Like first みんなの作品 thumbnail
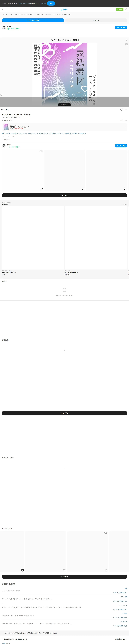The width and height of the screenshot is (129, 644). tap(22, 570)
